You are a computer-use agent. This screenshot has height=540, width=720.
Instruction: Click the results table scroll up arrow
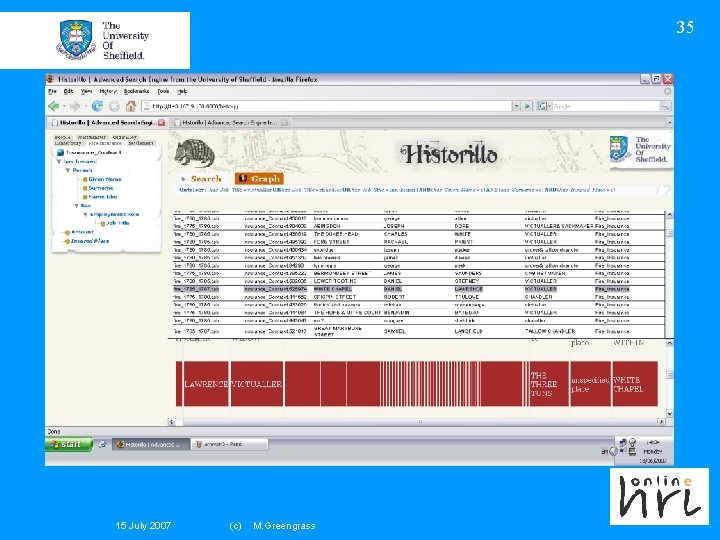669,214
